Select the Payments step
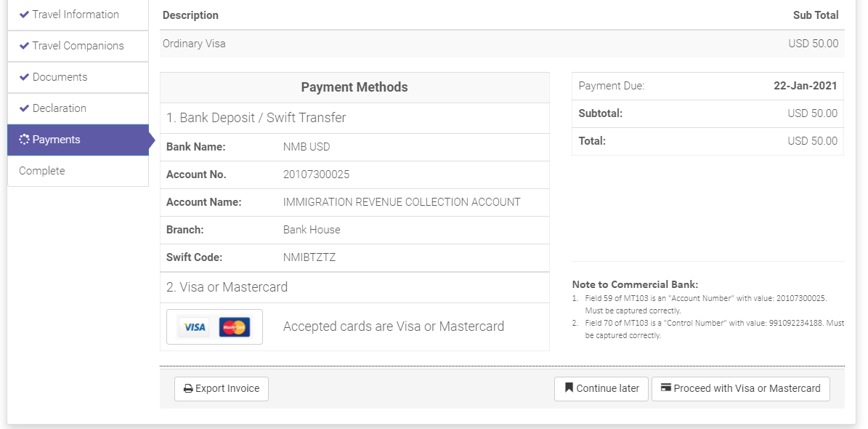This screenshot has width=868, height=429. tap(78, 140)
